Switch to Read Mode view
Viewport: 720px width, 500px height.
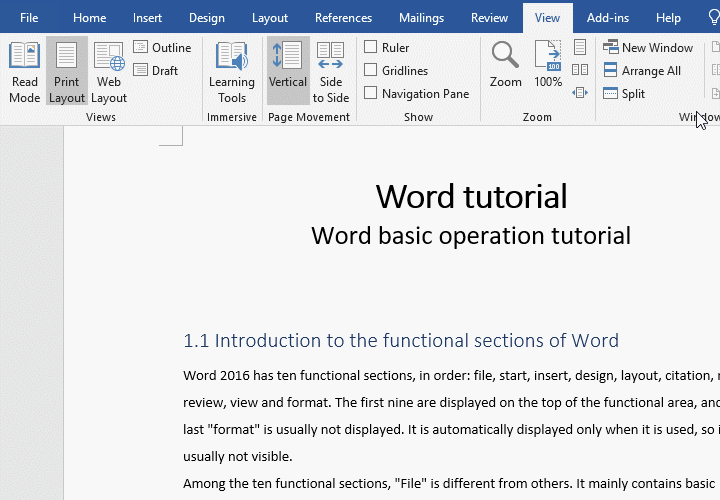coord(24,72)
